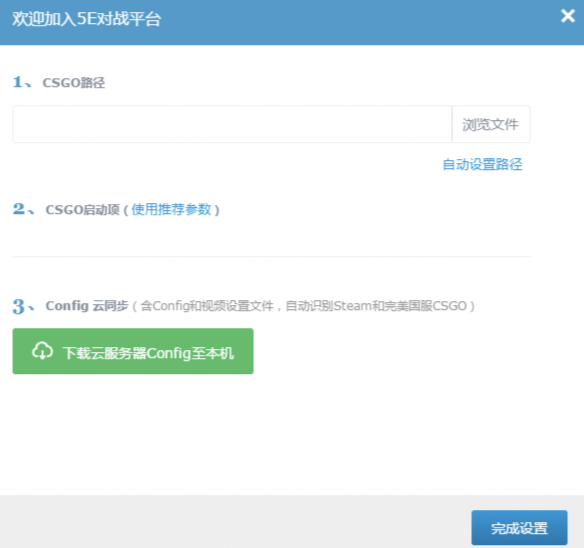Open the 浏览文件 file browser button
Image resolution: width=584 pixels, height=548 pixels.
[x=491, y=124]
